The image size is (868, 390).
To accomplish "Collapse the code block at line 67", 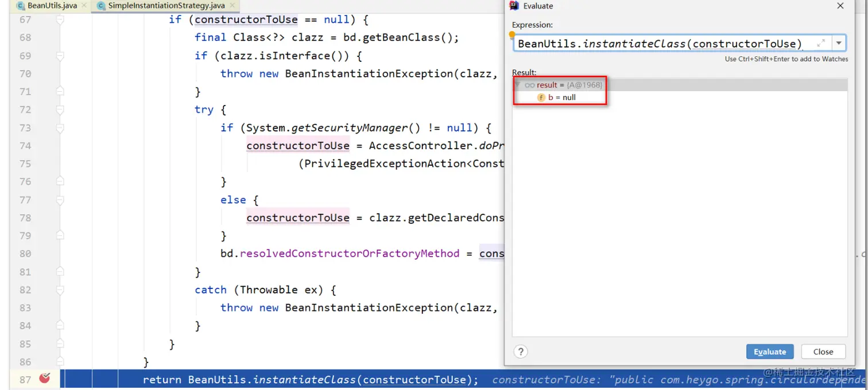I will (x=60, y=19).
